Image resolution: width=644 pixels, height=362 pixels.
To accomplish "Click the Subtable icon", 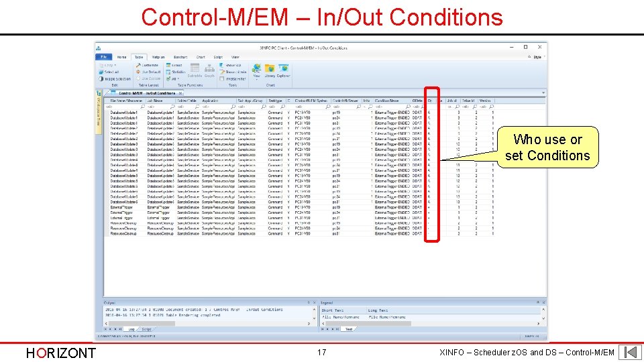I will pyautogui.click(x=195, y=70).
